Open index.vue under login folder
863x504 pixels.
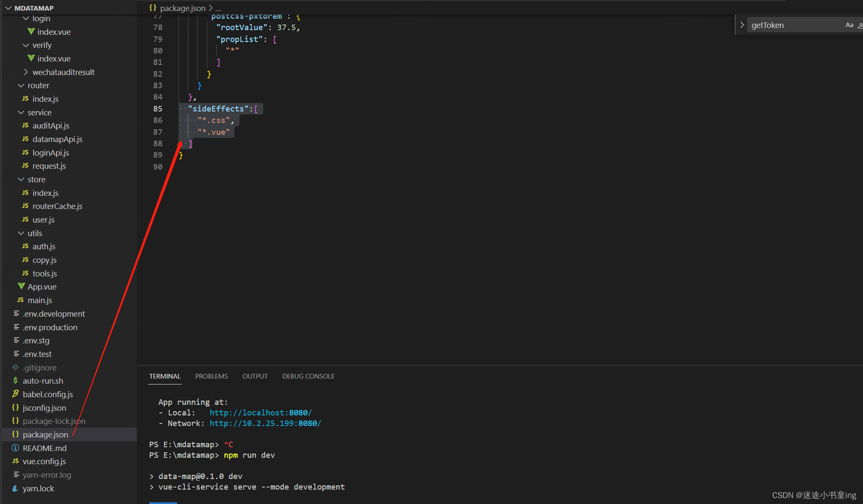[x=54, y=32]
